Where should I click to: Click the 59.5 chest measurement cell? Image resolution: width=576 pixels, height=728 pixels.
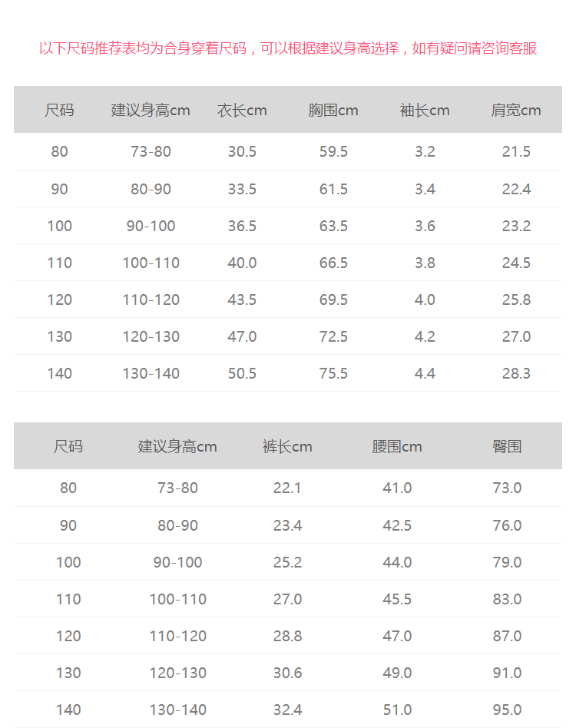point(333,152)
